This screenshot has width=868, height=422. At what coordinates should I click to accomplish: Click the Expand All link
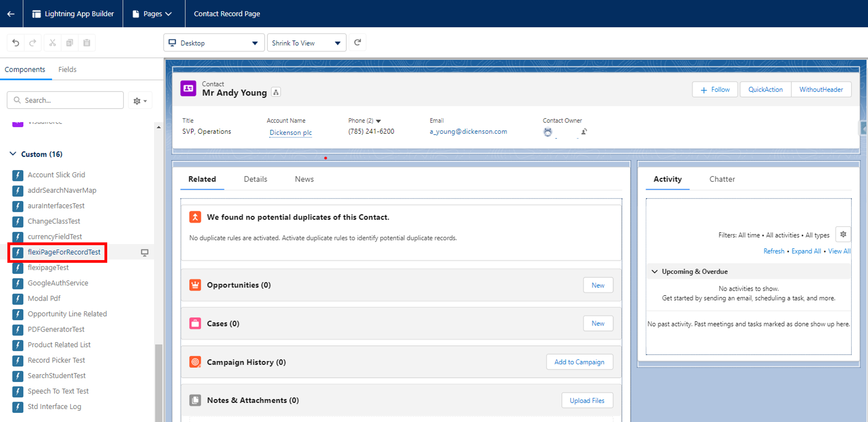(806, 251)
